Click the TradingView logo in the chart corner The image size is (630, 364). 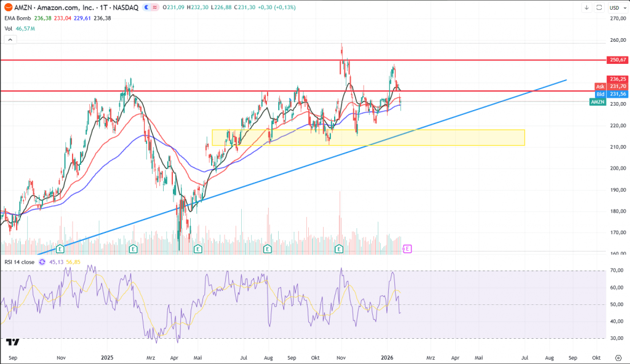[11, 342]
